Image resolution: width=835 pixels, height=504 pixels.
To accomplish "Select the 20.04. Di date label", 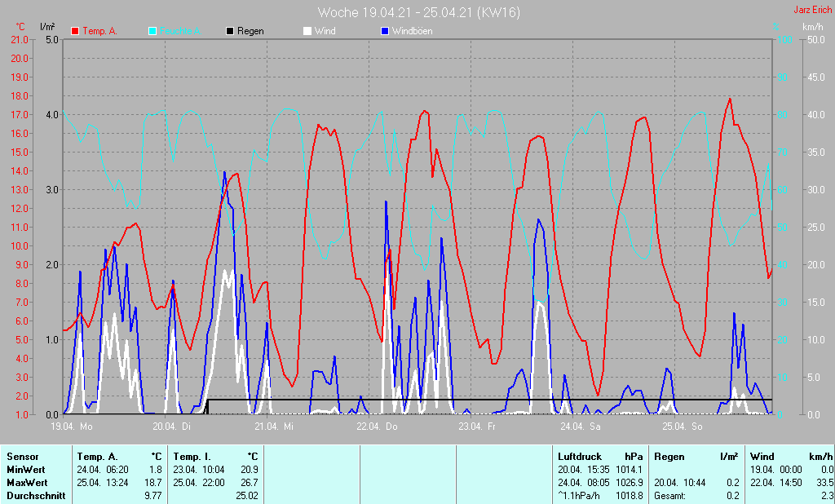I will pos(174,427).
